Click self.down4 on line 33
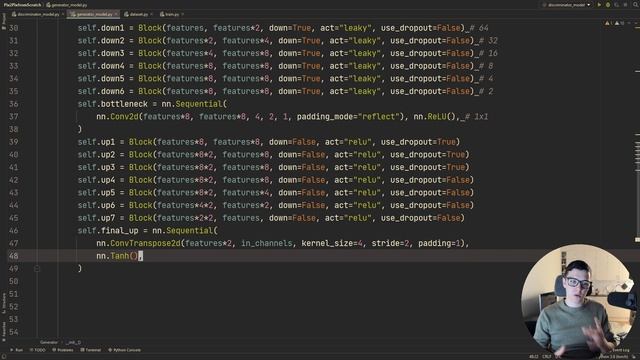Image resolution: width=640 pixels, height=360 pixels. (101, 66)
